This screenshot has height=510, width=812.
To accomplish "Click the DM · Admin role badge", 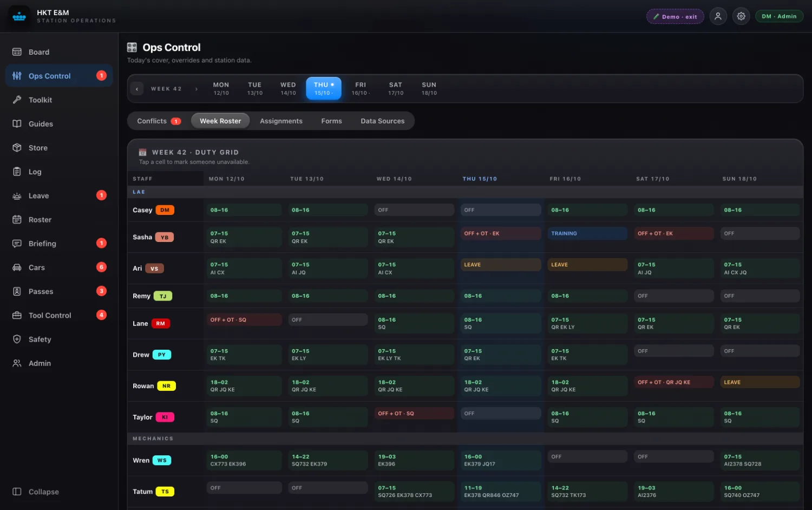I will [779, 17].
